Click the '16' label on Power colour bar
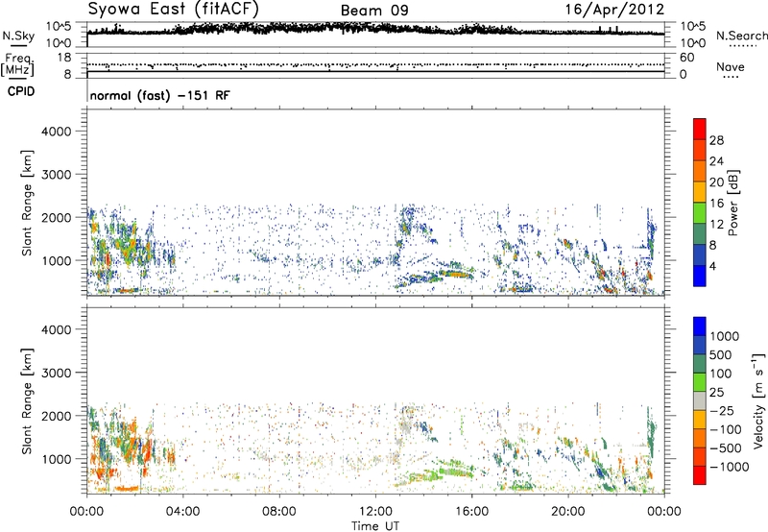The height and width of the screenshot is (532, 768). [x=716, y=204]
